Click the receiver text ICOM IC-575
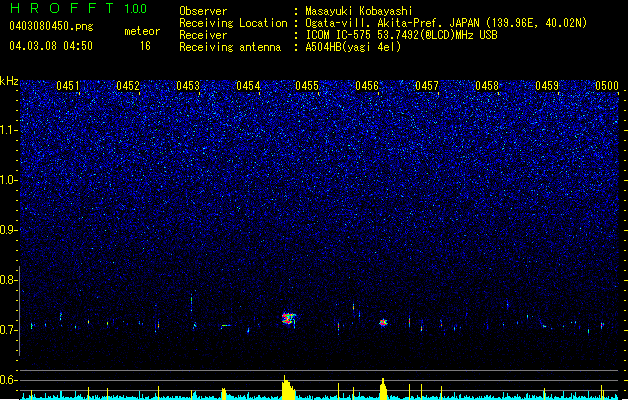This screenshot has height=400, width=629. (x=339, y=35)
